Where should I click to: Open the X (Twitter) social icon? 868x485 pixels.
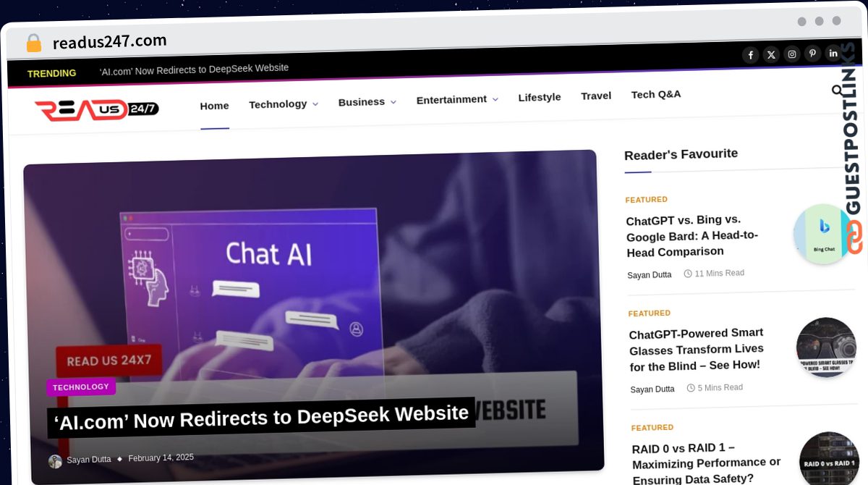point(772,54)
